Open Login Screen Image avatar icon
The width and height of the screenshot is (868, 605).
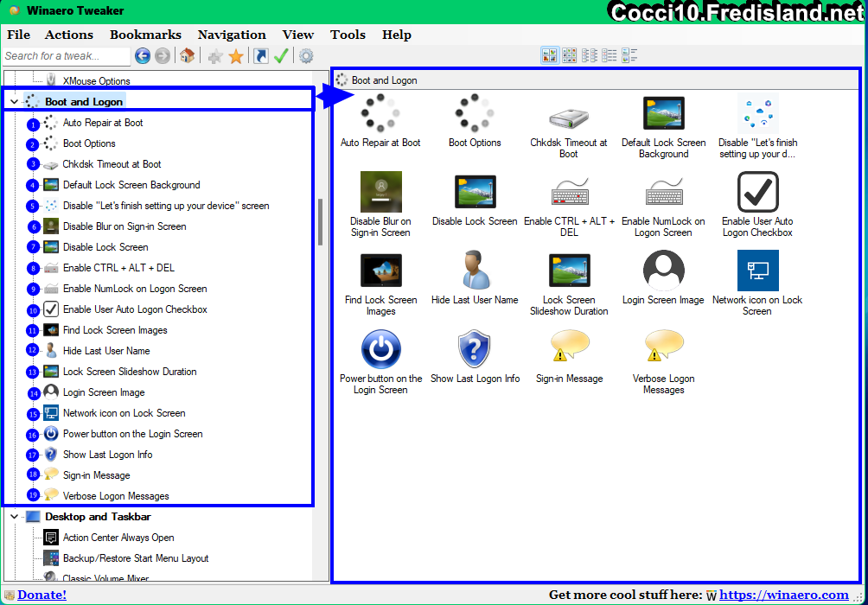pyautogui.click(x=664, y=271)
